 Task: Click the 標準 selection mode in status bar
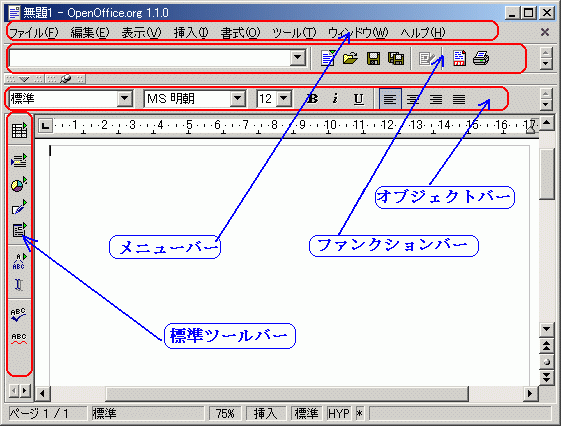pos(307,413)
